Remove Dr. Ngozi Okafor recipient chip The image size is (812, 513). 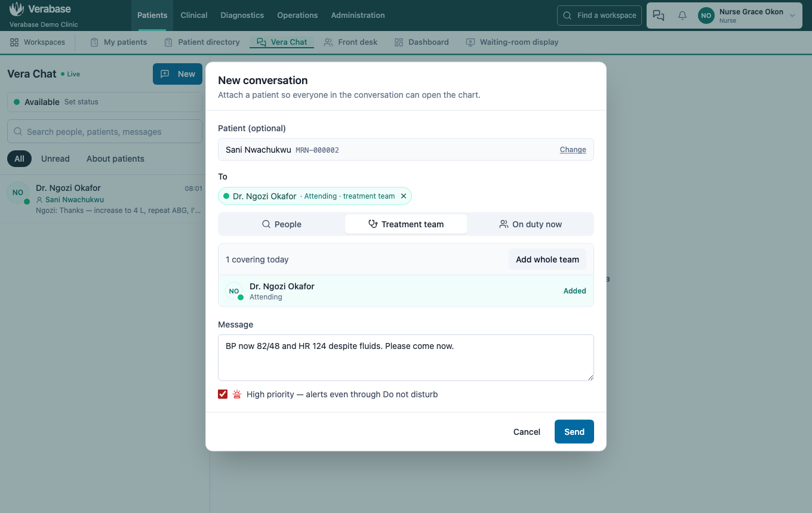404,196
